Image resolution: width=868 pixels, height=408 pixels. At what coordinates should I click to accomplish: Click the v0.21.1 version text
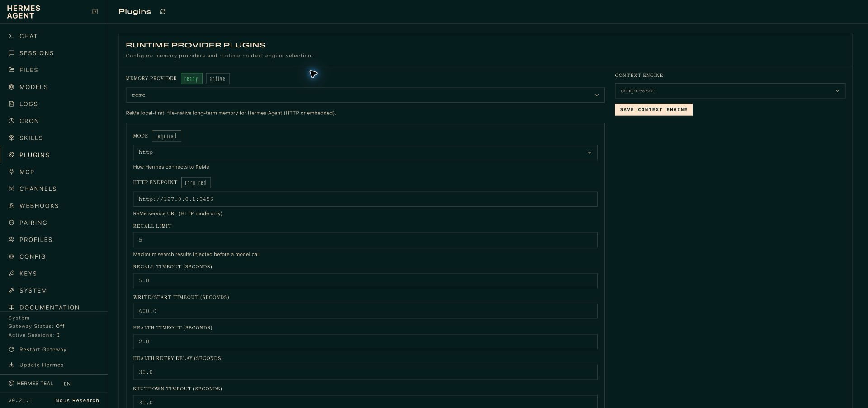tap(20, 401)
